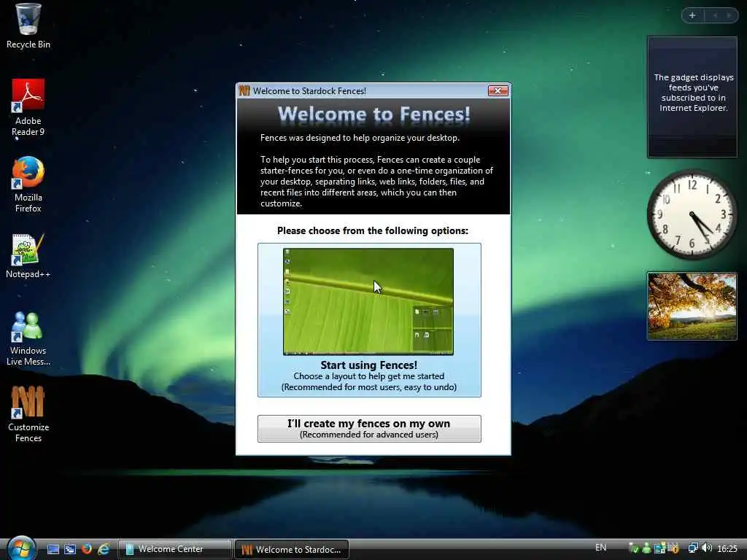Click the plus button to add sidebar gadgets

pos(692,16)
